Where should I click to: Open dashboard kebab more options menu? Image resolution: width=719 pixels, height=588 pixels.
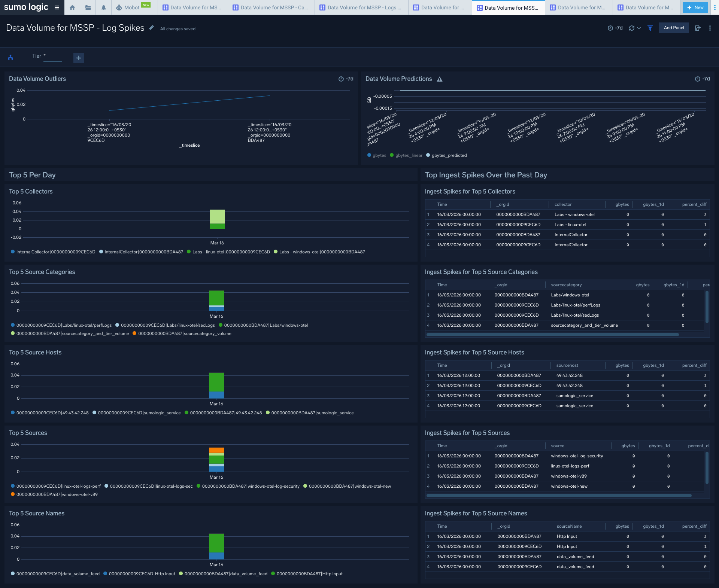click(710, 28)
